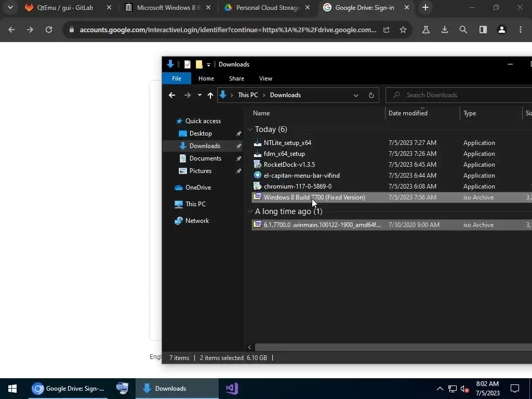Open the Windows Start menu
The image size is (532, 399).
coord(12,389)
